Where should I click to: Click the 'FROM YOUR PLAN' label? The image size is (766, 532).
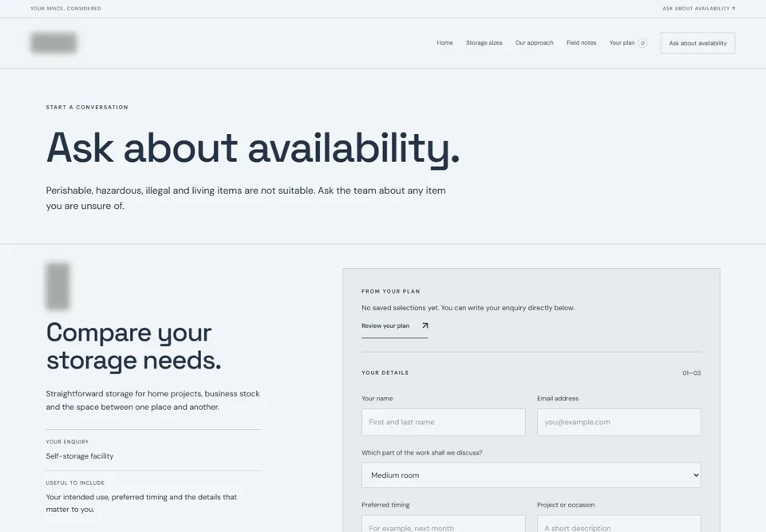click(x=391, y=292)
